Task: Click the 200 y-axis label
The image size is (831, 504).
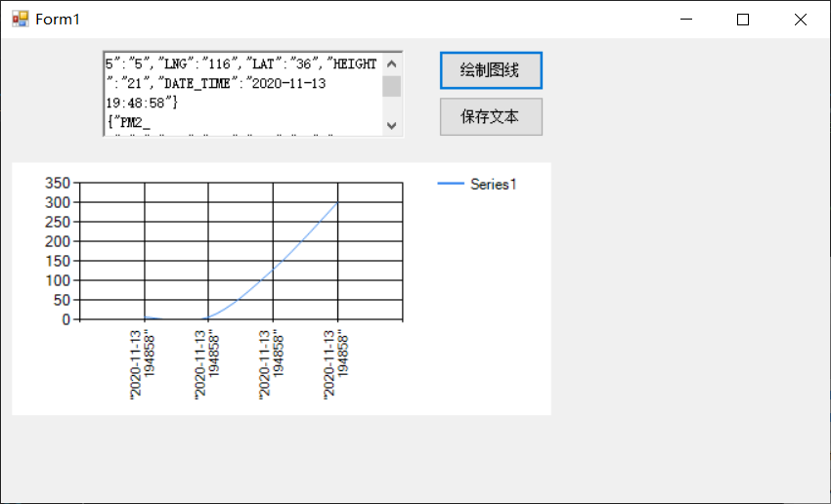Action: [x=58, y=241]
